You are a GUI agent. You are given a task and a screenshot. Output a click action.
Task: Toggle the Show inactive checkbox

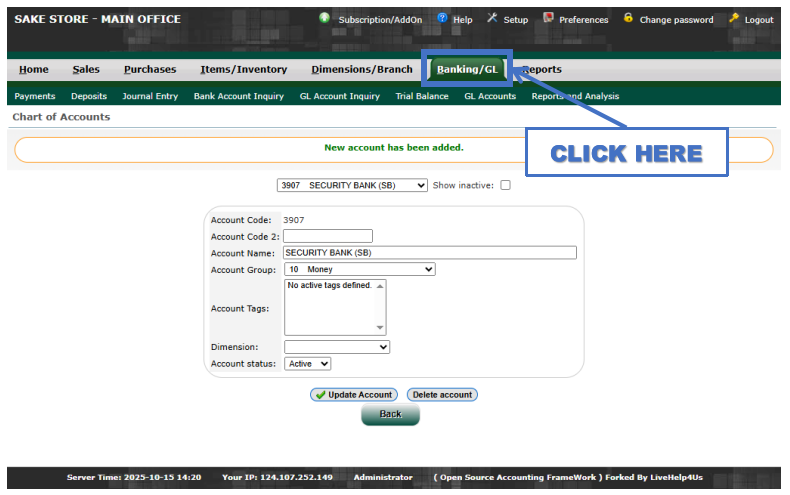505,185
